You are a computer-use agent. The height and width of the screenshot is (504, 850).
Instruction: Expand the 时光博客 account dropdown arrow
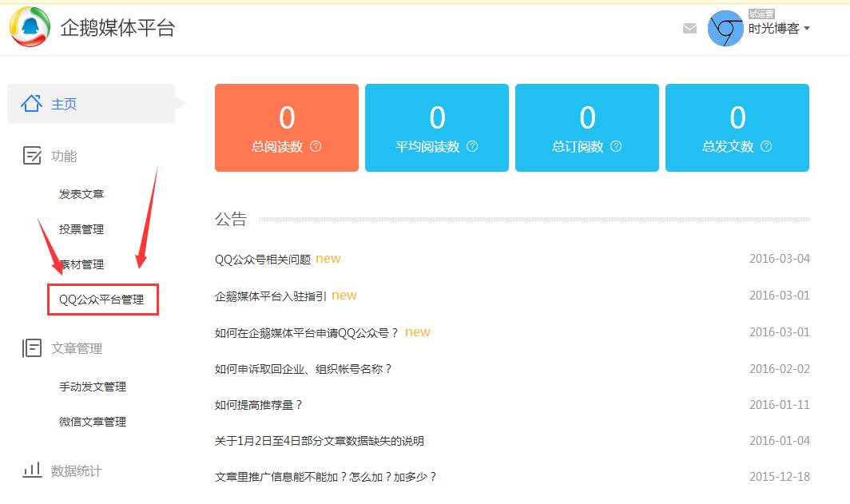(x=807, y=28)
